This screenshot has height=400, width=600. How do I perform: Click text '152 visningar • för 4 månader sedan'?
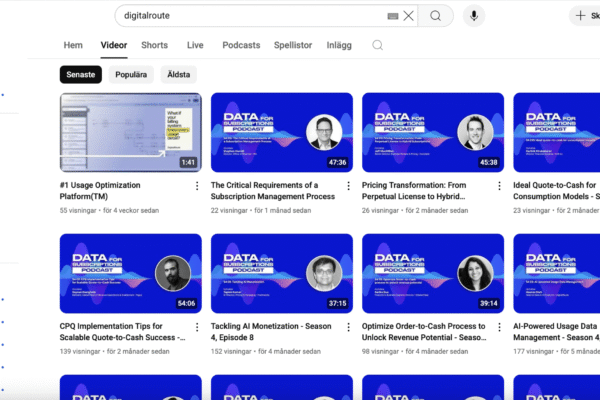pyautogui.click(x=266, y=351)
